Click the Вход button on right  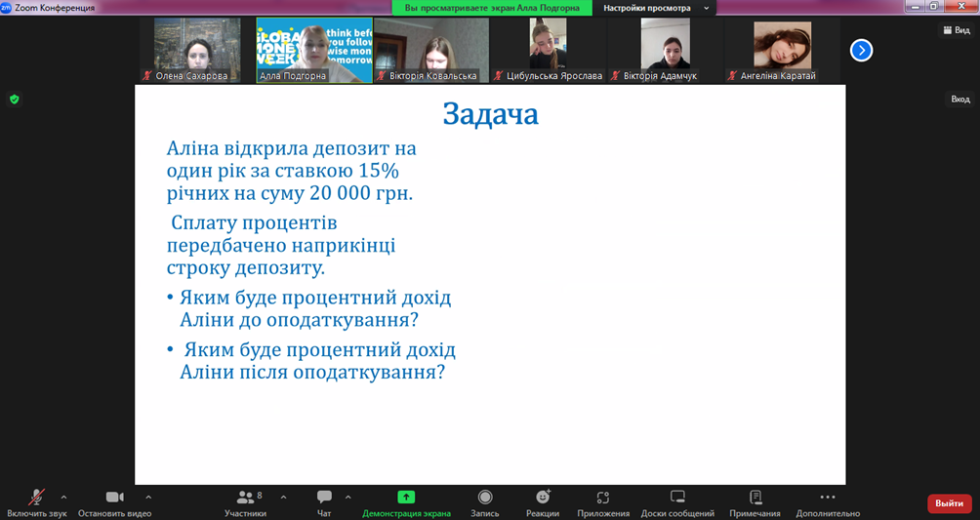(x=960, y=99)
